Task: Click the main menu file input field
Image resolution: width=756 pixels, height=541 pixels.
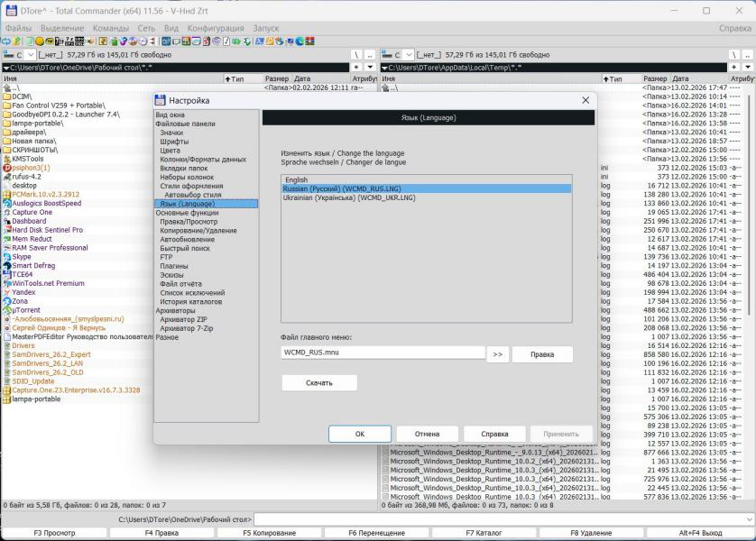Action: click(x=383, y=354)
